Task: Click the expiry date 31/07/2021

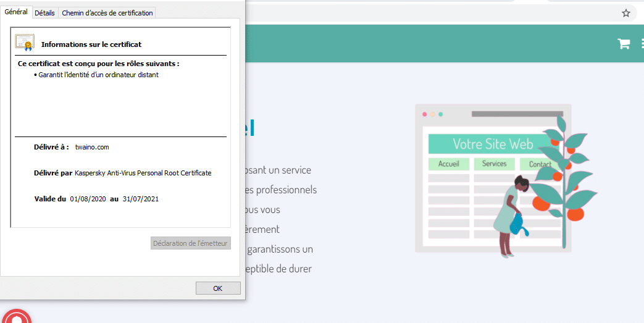Action: tap(140, 199)
